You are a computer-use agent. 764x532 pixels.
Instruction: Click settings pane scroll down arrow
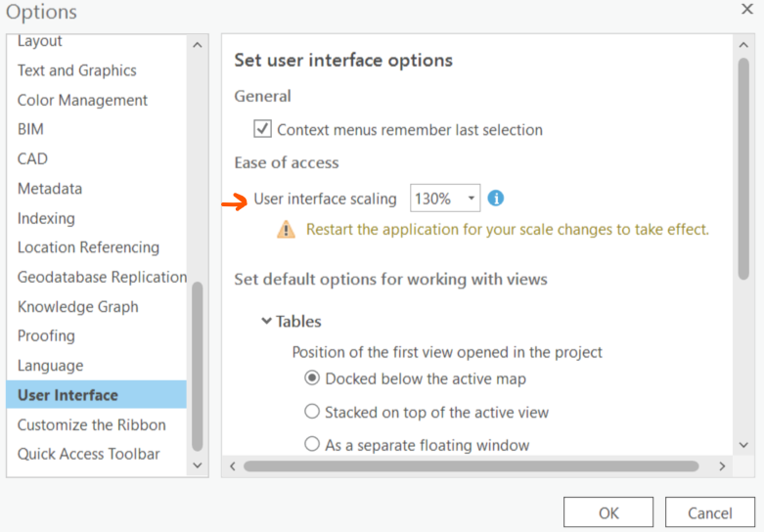[743, 444]
